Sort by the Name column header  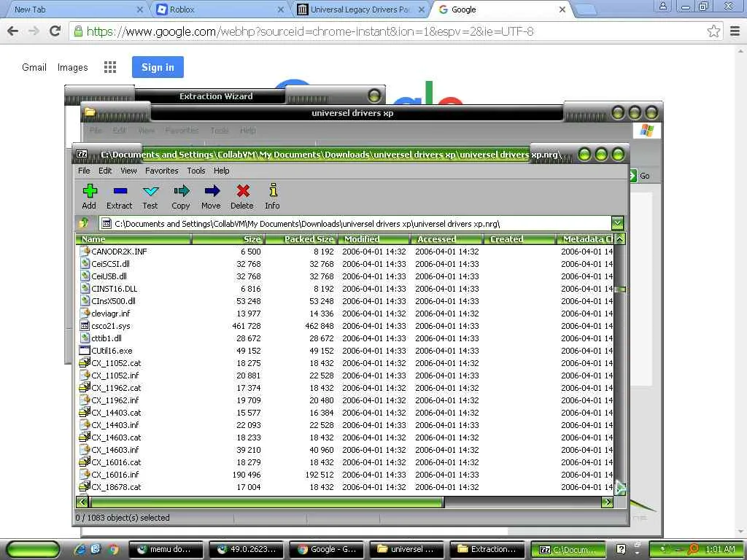[x=133, y=239]
